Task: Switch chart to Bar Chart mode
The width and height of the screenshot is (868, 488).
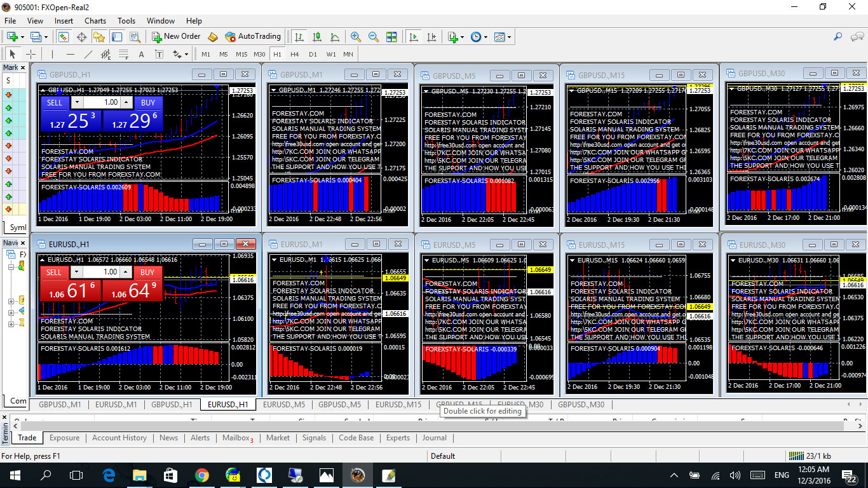Action: [299, 37]
